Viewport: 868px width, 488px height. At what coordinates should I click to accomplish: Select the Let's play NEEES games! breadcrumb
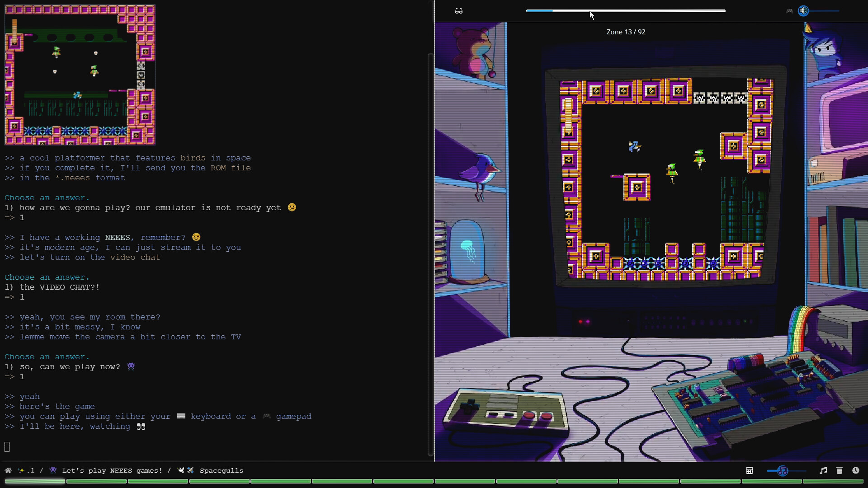(113, 470)
